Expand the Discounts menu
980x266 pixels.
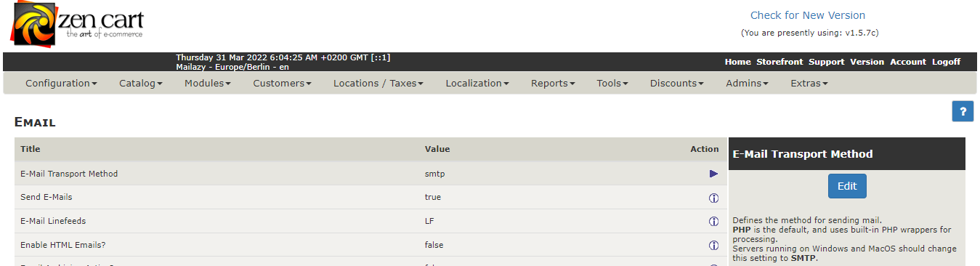[677, 84]
